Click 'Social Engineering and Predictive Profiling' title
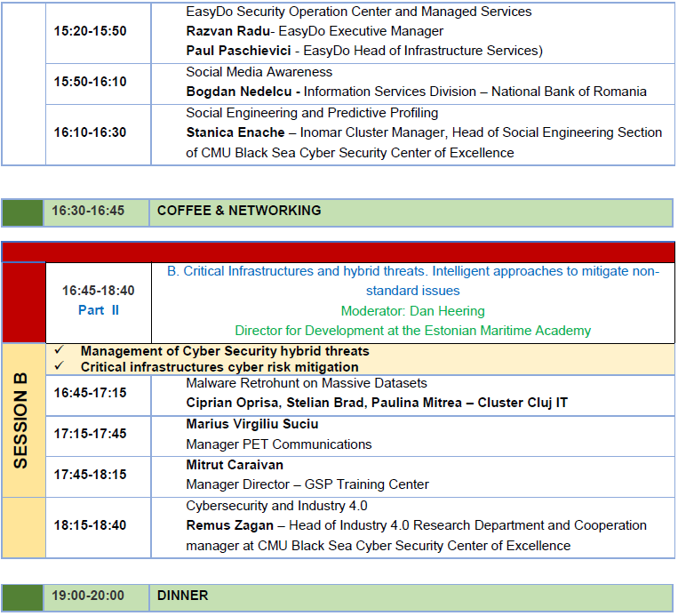678x616 pixels. pyautogui.click(x=312, y=113)
